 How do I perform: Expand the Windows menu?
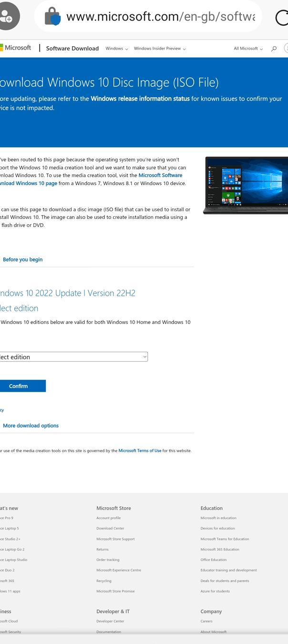coord(117,49)
